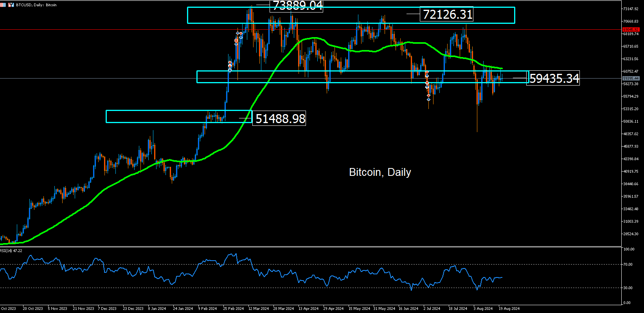644x313 pixels.
Task: Click the 43398.84 price scale value
Action: click(x=631, y=159)
